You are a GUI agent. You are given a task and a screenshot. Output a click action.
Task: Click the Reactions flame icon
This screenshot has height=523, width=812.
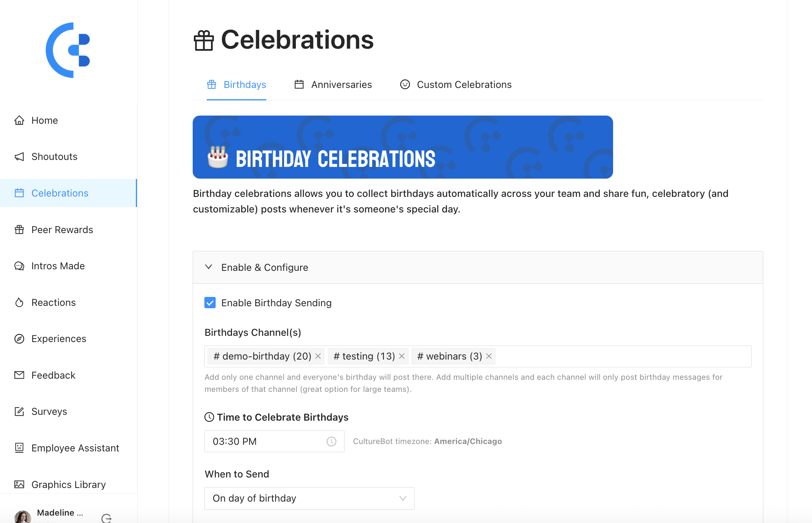point(19,303)
